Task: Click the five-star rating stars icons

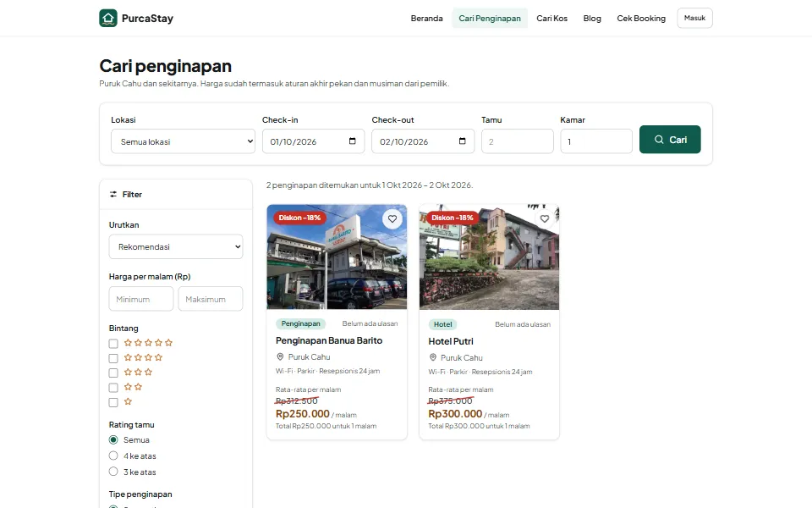Action: click(148, 343)
